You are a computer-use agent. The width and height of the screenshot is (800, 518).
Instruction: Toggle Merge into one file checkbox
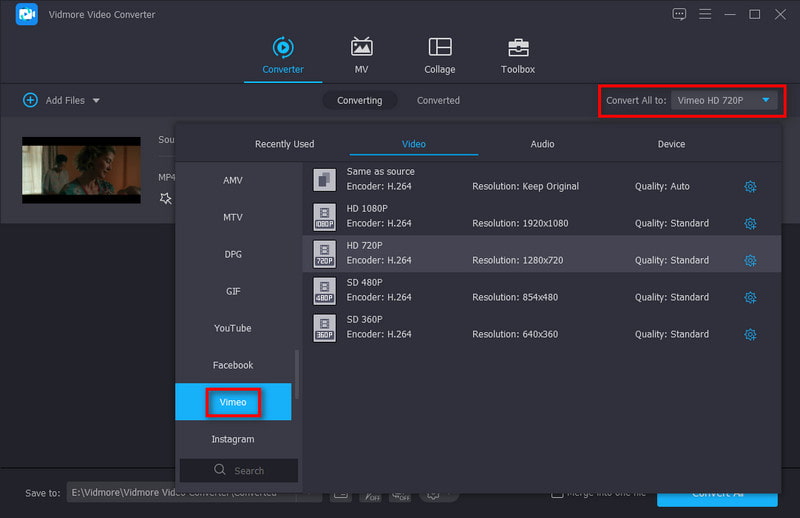(557, 493)
